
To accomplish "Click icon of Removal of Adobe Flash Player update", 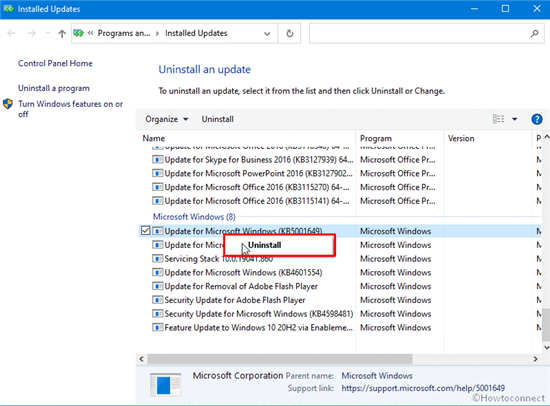I will (157, 286).
